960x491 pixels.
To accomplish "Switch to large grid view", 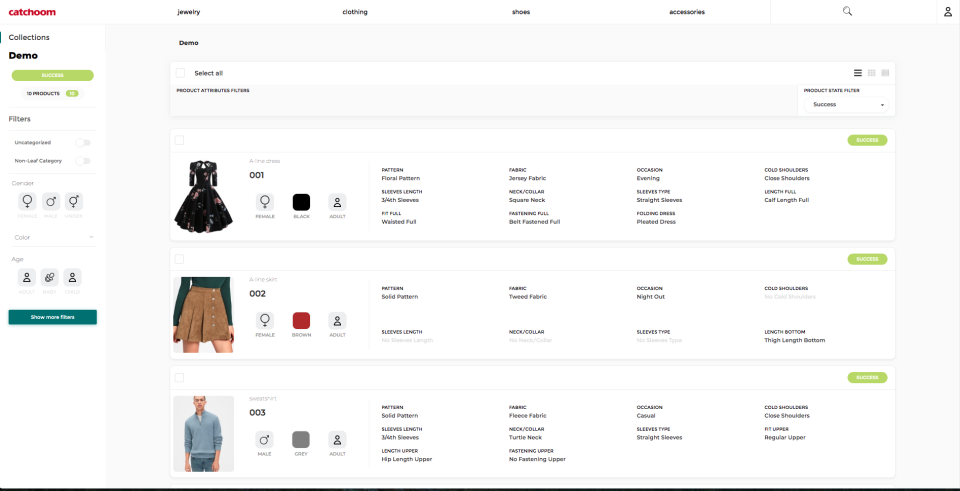I will point(885,73).
